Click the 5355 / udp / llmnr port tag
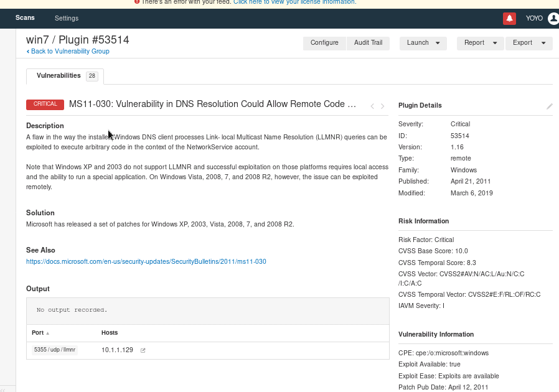559x392 pixels. [55, 350]
